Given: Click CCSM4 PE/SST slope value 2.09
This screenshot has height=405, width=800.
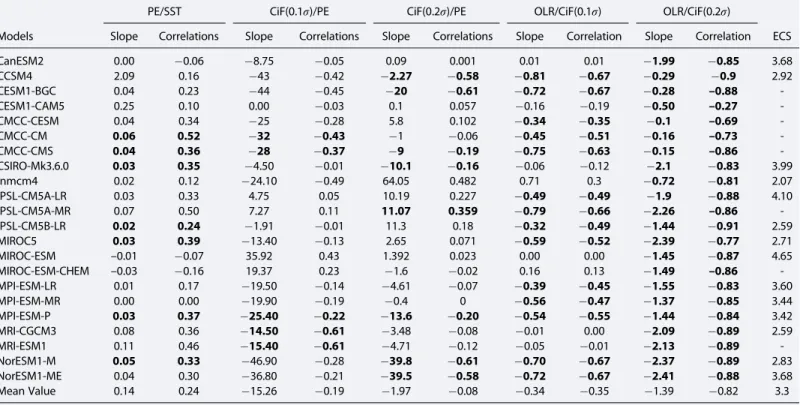Looking at the screenshot, I should coord(124,76).
